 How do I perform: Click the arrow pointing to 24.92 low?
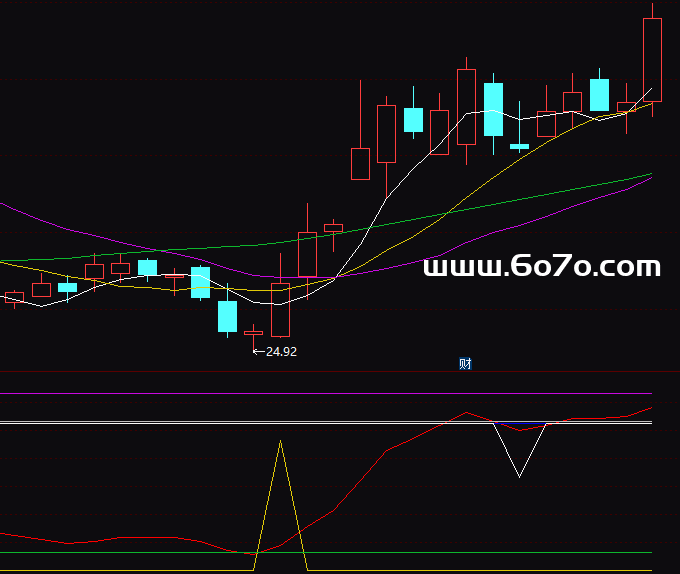coord(257,351)
